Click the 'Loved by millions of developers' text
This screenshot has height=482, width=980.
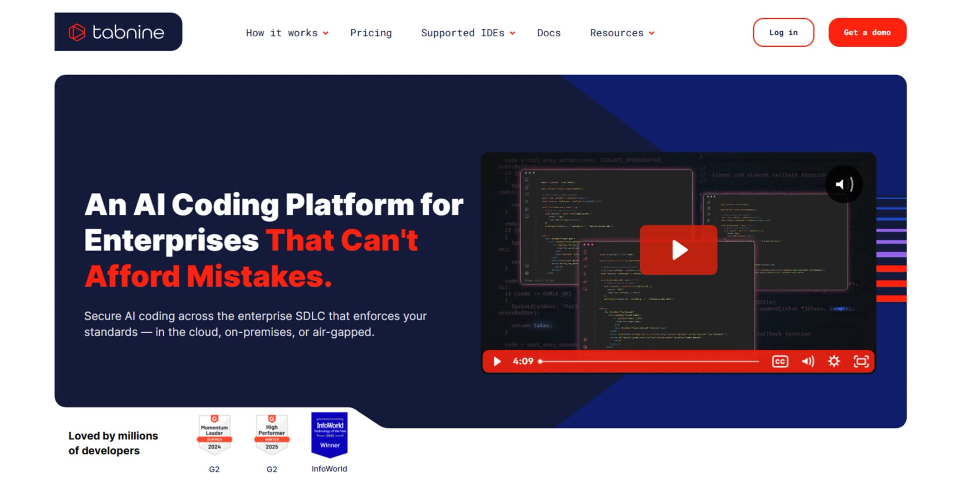113,443
